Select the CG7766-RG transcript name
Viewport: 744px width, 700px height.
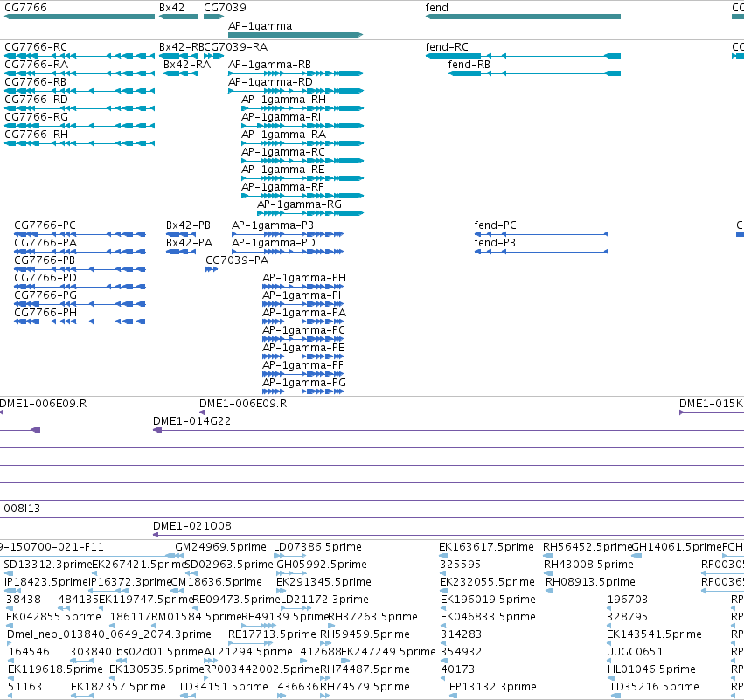[36, 117]
